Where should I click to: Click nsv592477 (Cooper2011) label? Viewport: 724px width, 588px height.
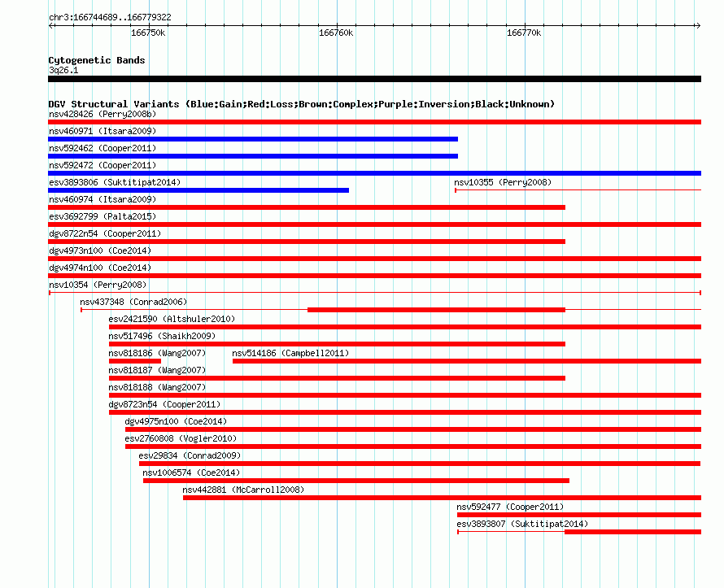click(510, 507)
